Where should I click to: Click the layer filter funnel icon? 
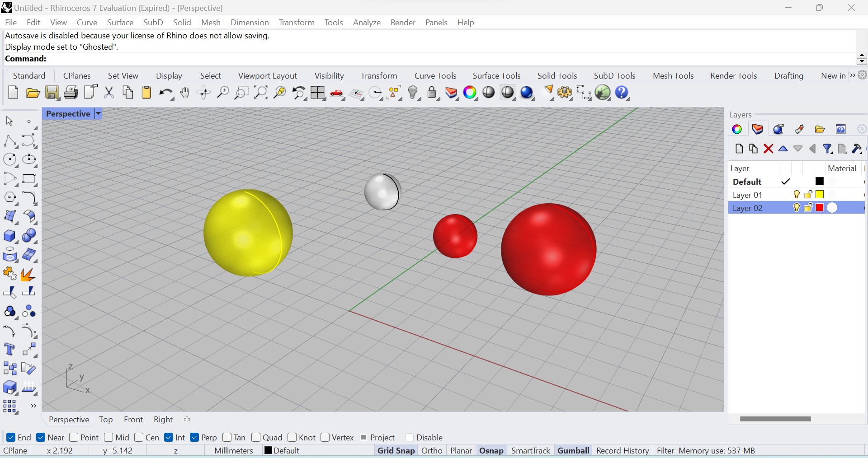click(828, 149)
